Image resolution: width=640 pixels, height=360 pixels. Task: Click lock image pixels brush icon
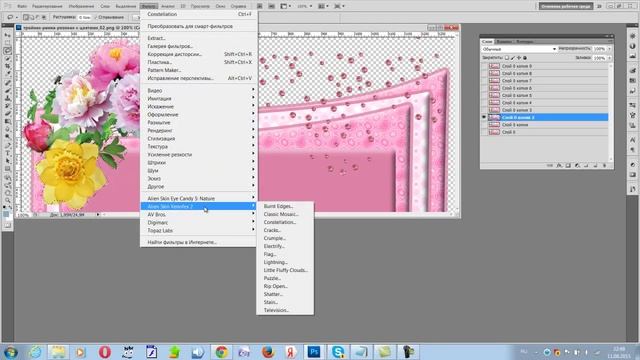pos(513,58)
